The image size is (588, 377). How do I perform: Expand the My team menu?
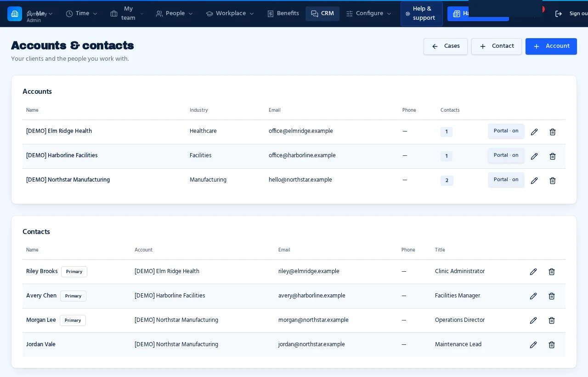[127, 14]
